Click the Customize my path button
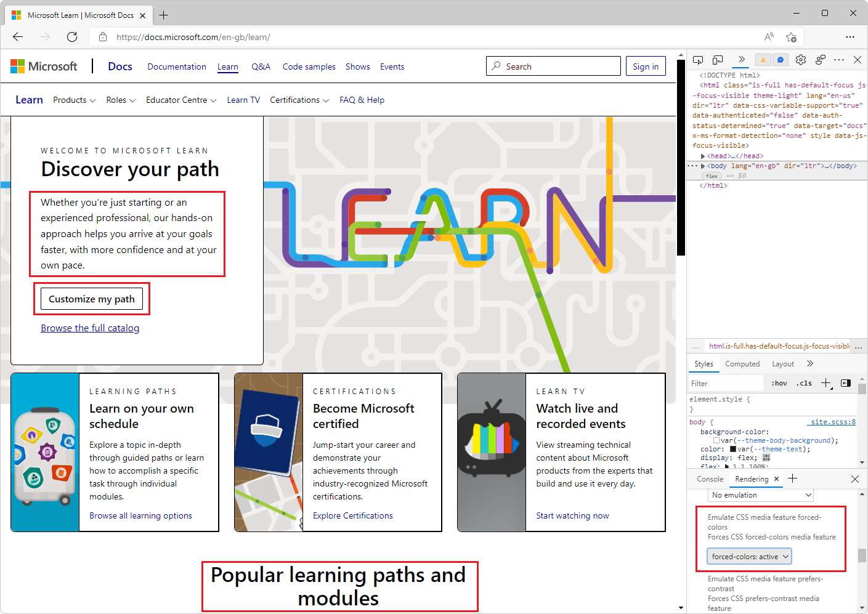The image size is (868, 614). tap(91, 299)
